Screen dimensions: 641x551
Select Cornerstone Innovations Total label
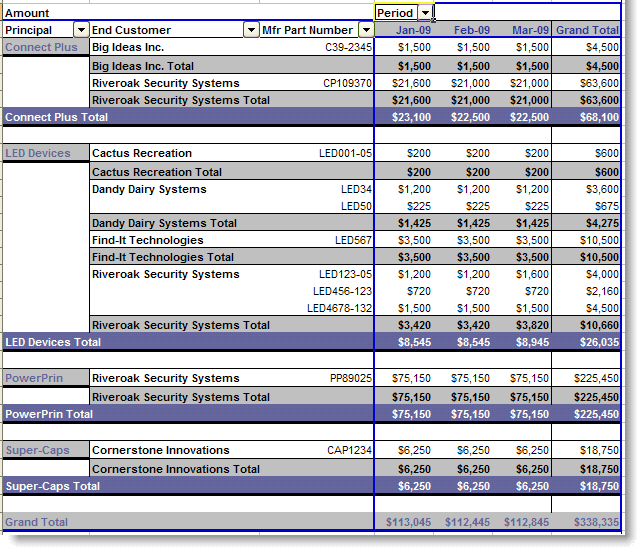(x=176, y=469)
